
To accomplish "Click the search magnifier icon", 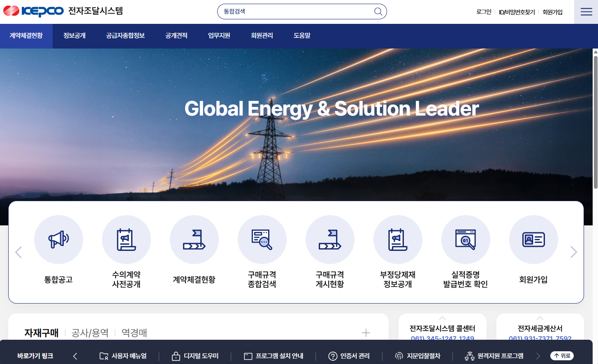I will click(x=378, y=12).
